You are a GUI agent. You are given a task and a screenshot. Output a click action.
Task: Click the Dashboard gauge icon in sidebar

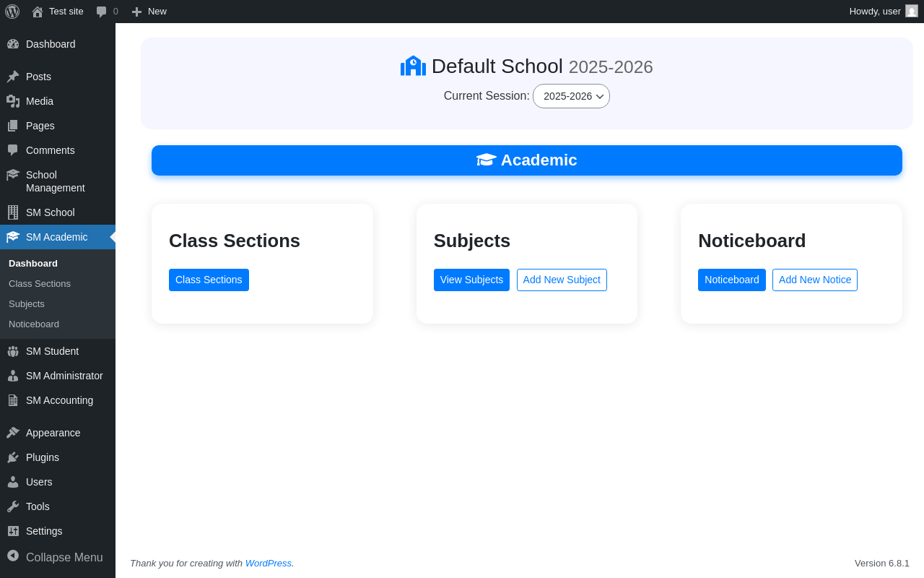point(13,44)
